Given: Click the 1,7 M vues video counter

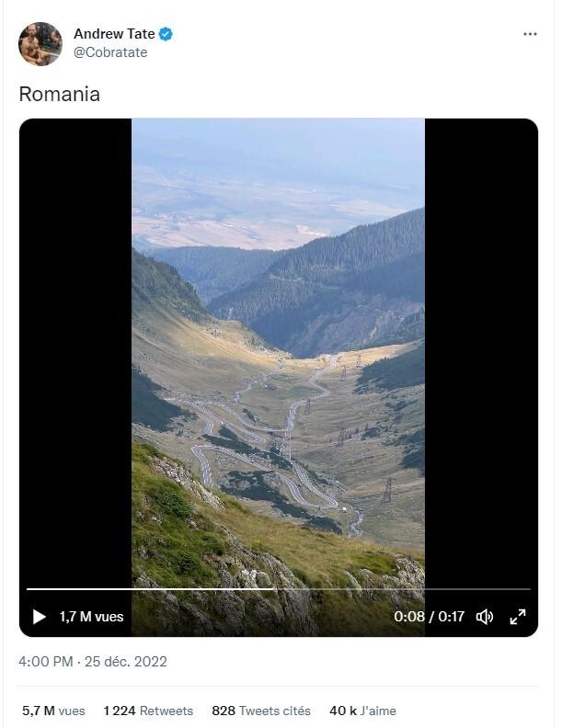Looking at the screenshot, I should (91, 617).
